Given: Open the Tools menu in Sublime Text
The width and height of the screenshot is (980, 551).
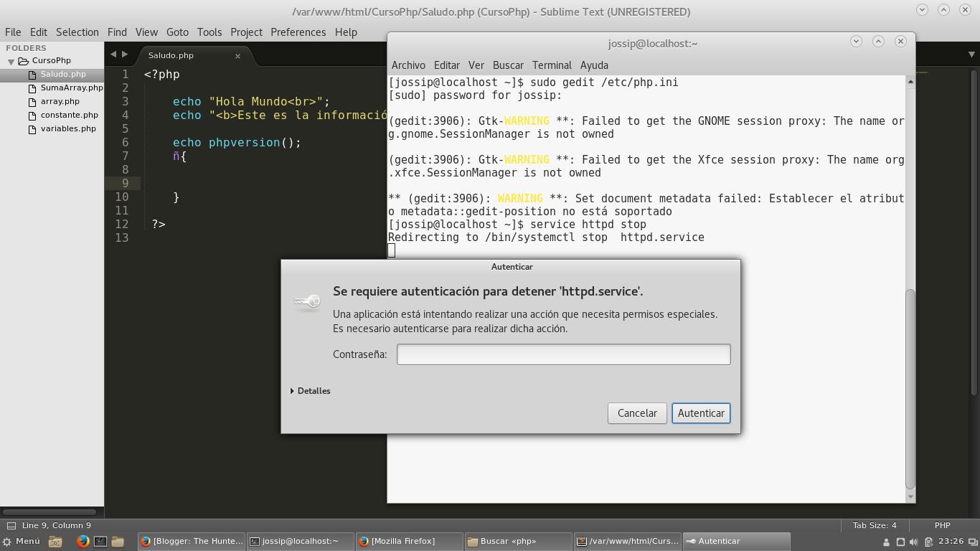Looking at the screenshot, I should [209, 32].
